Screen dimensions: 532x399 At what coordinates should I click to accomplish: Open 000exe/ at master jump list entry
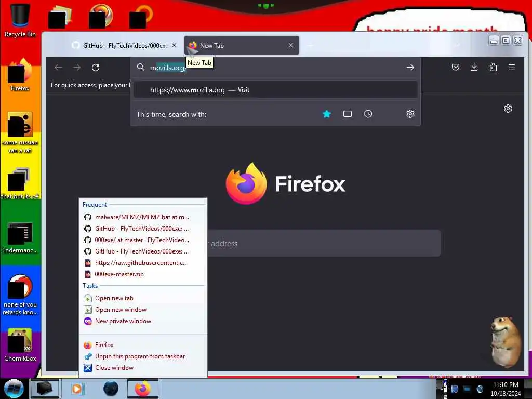coord(142,240)
